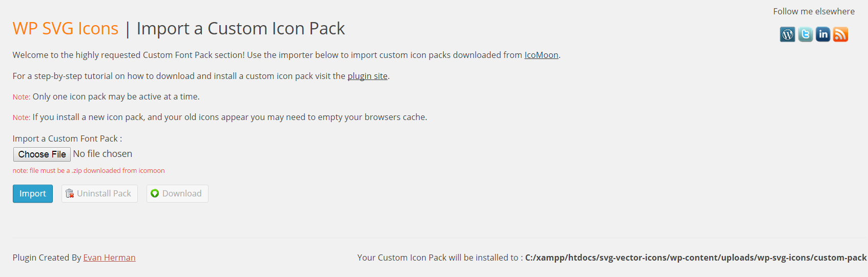Open the IcoMoon link
This screenshot has height=277, width=868.
(x=541, y=55)
